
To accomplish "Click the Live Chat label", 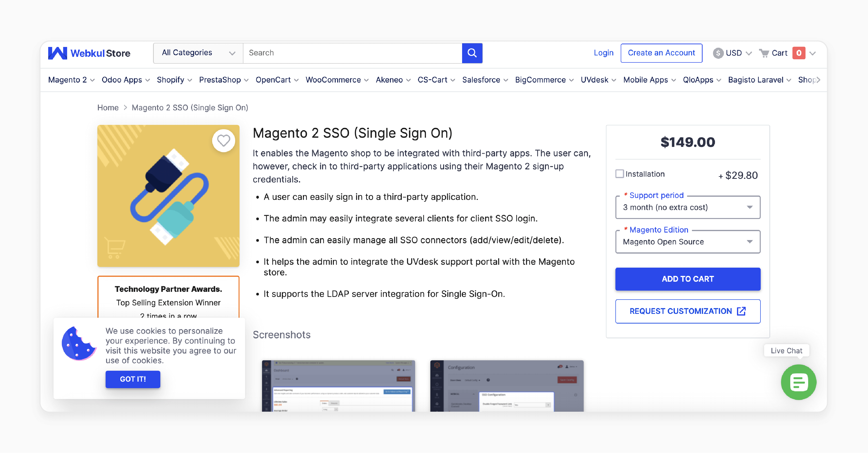I will coord(786,351).
